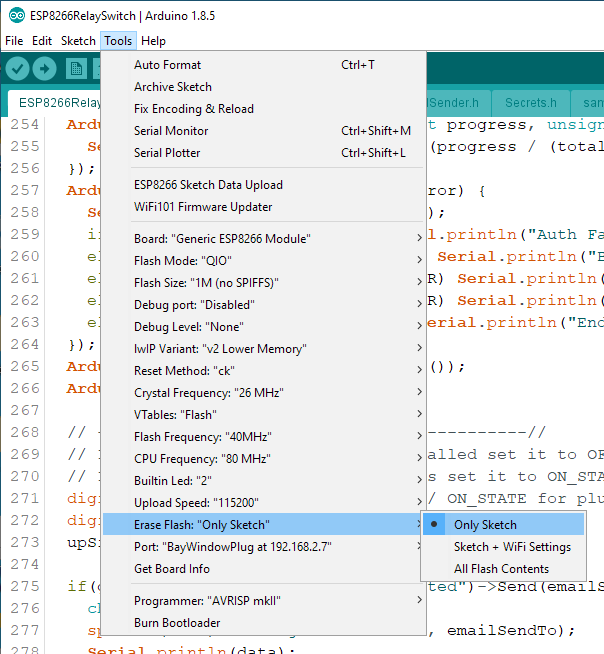Open Serial Plotter from Tools menu
Screen dimensions: 604x654
click(264, 153)
